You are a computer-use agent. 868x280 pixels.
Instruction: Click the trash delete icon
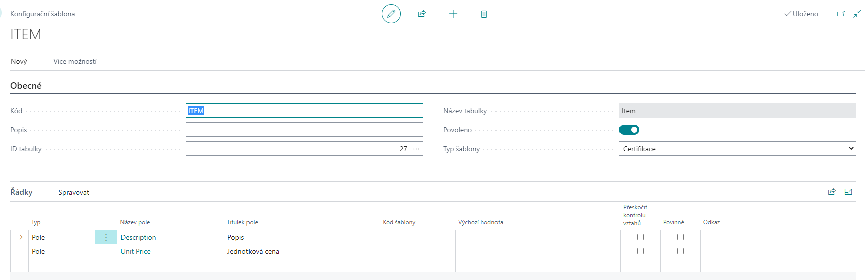pos(484,14)
